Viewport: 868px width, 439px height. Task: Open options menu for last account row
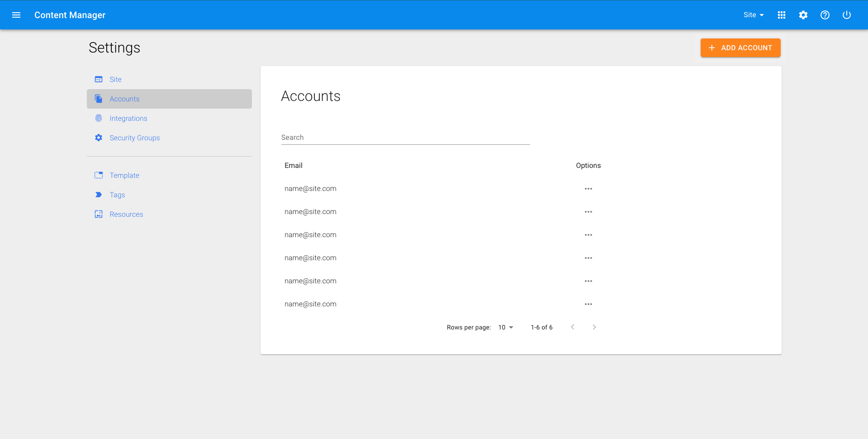coord(588,304)
